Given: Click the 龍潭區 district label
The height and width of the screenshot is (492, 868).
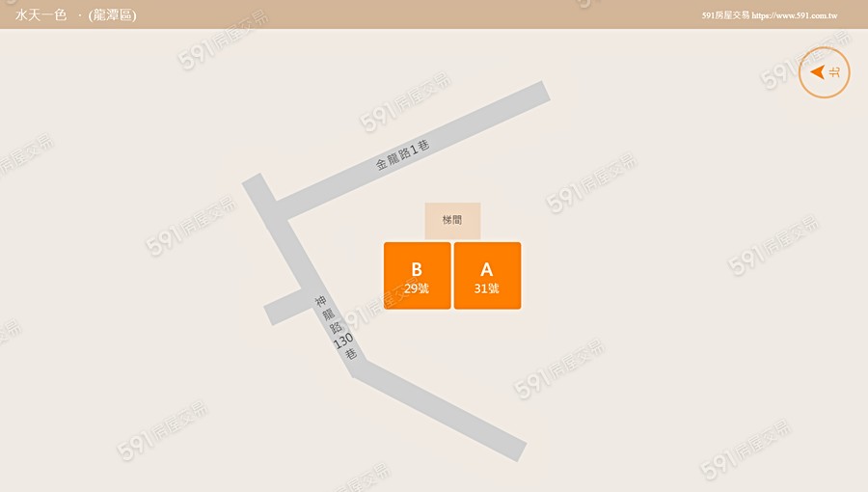Looking at the screenshot, I should 113,14.
